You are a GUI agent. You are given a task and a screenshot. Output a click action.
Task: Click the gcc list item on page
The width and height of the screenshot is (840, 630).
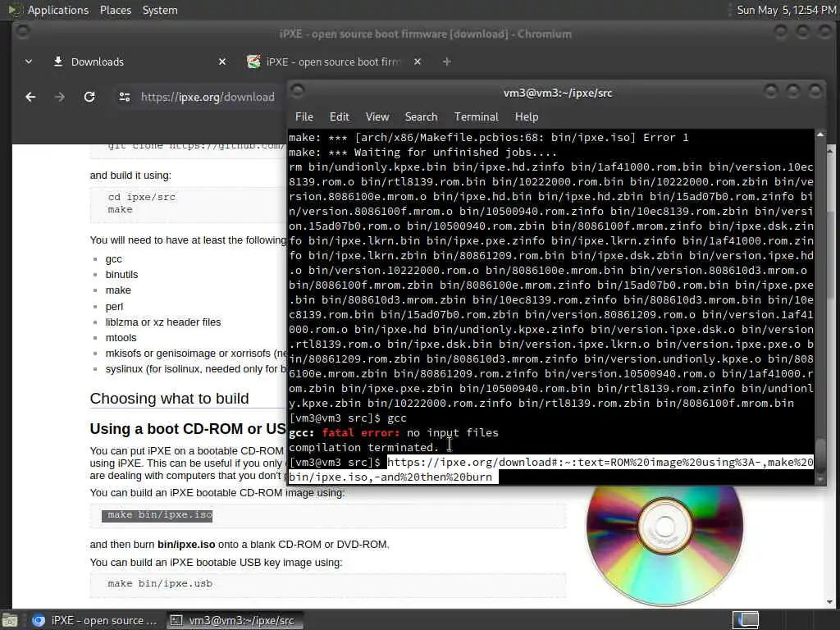pos(113,259)
